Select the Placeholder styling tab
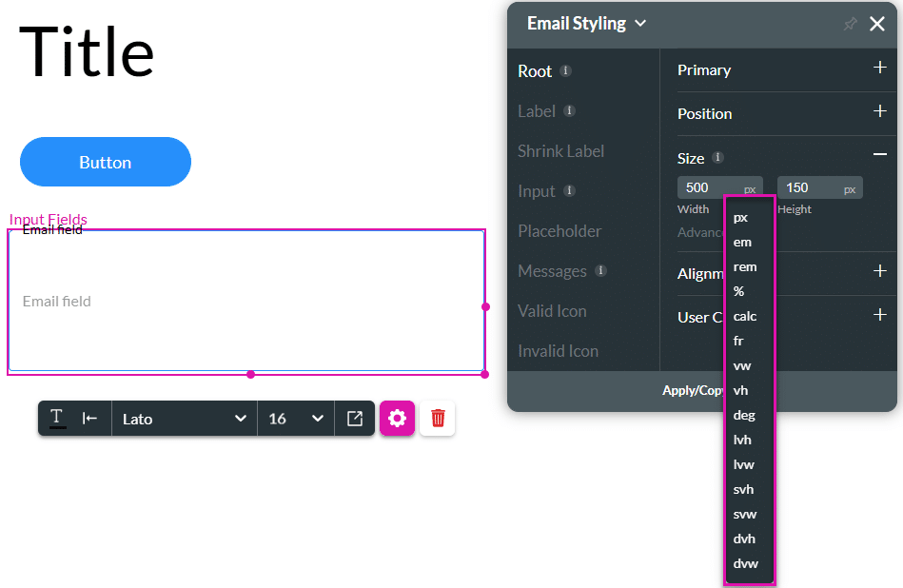 [559, 231]
